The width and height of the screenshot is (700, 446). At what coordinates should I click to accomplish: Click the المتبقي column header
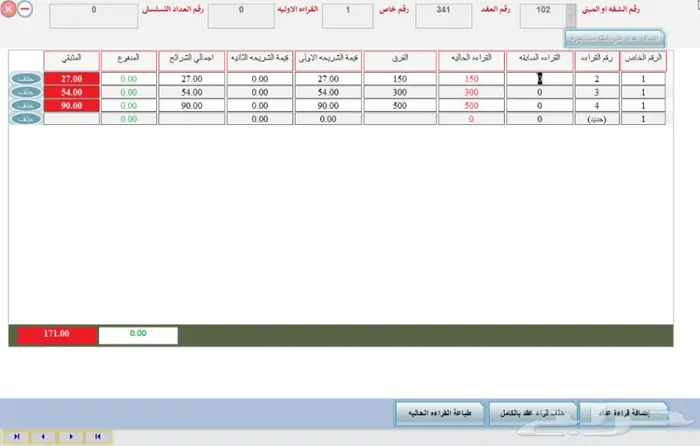(x=71, y=61)
